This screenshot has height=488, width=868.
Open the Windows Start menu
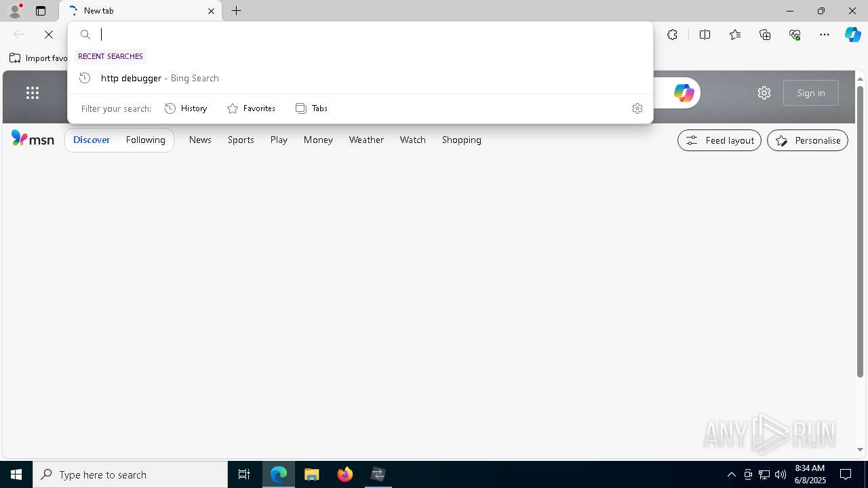16,474
